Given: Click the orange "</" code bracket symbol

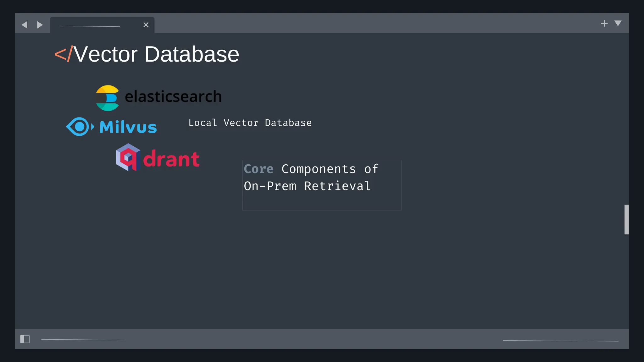Looking at the screenshot, I should 64,54.
